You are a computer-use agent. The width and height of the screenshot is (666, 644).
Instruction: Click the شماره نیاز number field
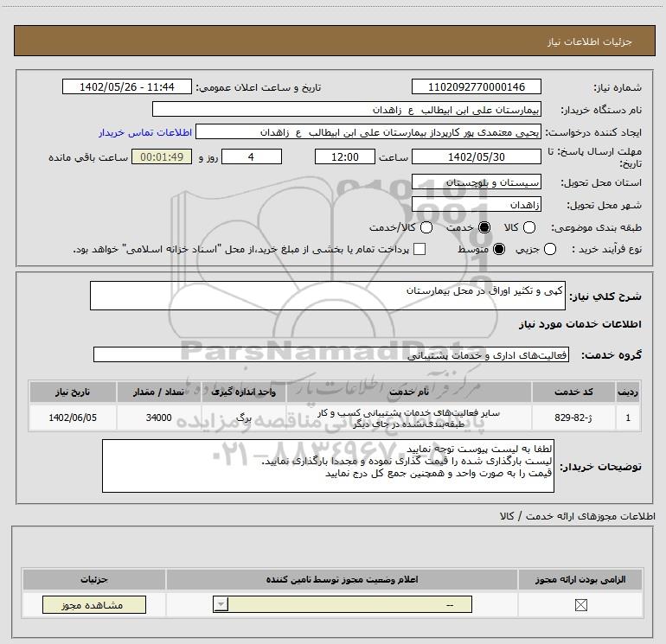[x=476, y=86]
